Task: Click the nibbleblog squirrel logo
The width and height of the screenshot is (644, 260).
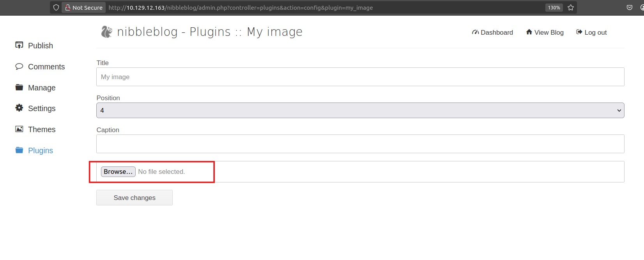Action: click(x=106, y=32)
